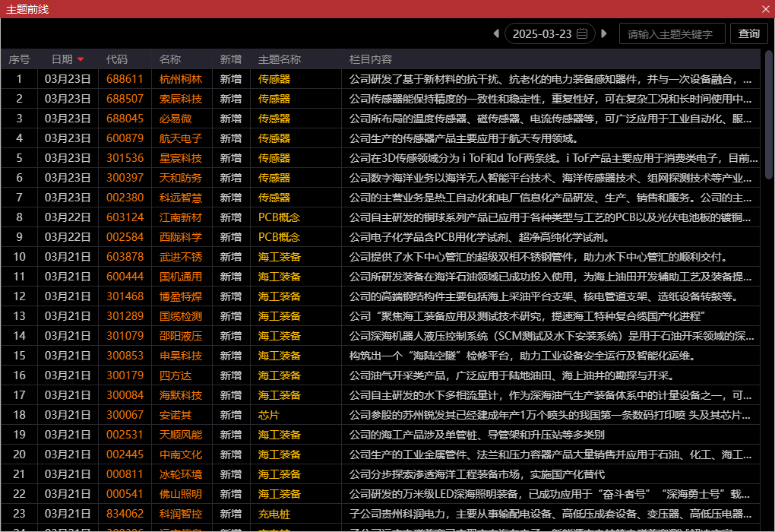Select stock 博盈特焊
Screen dimensions: 775x532
tap(180, 296)
